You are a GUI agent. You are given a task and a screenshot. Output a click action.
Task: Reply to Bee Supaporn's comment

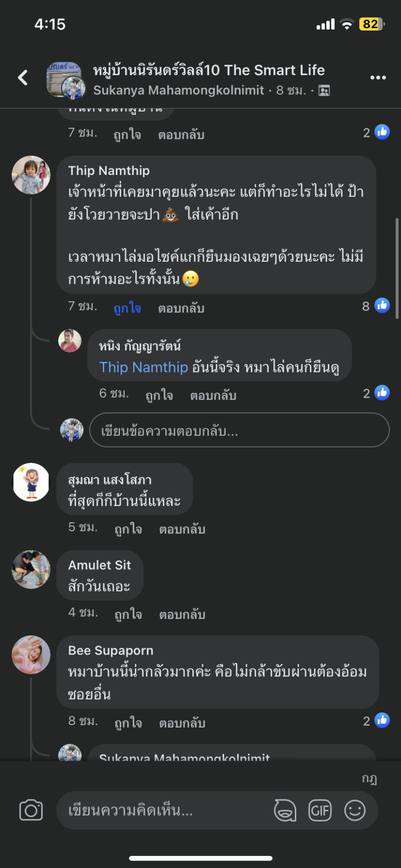(x=182, y=723)
